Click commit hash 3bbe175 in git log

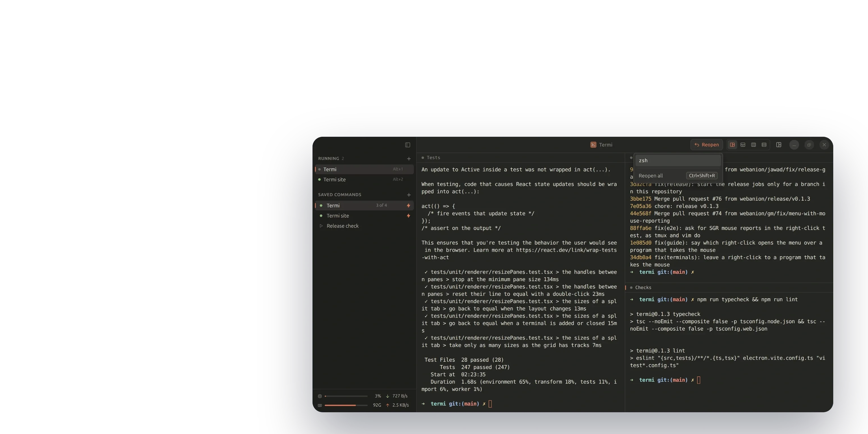pos(641,199)
